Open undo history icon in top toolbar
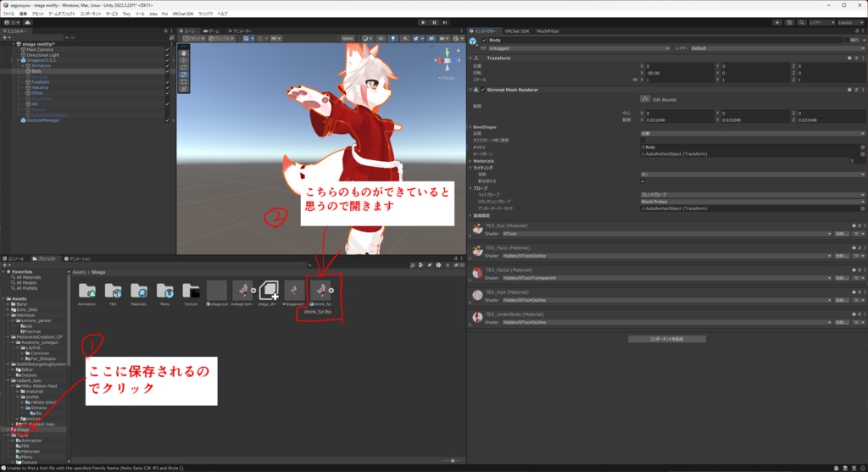868x472 pixels. tap(789, 23)
